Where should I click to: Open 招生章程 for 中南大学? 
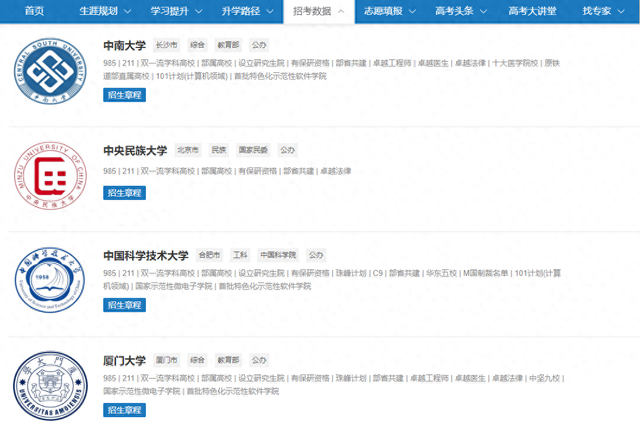click(124, 95)
